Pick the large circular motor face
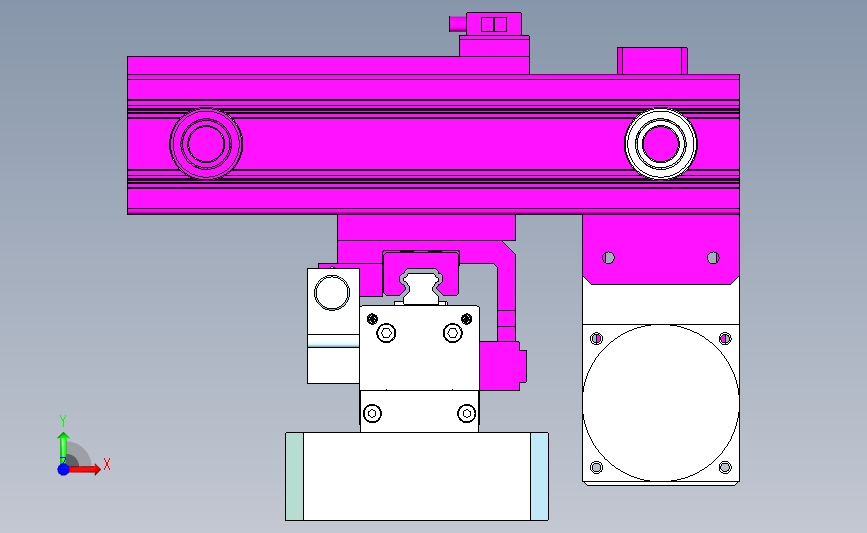Image resolution: width=867 pixels, height=533 pixels. 661,403
